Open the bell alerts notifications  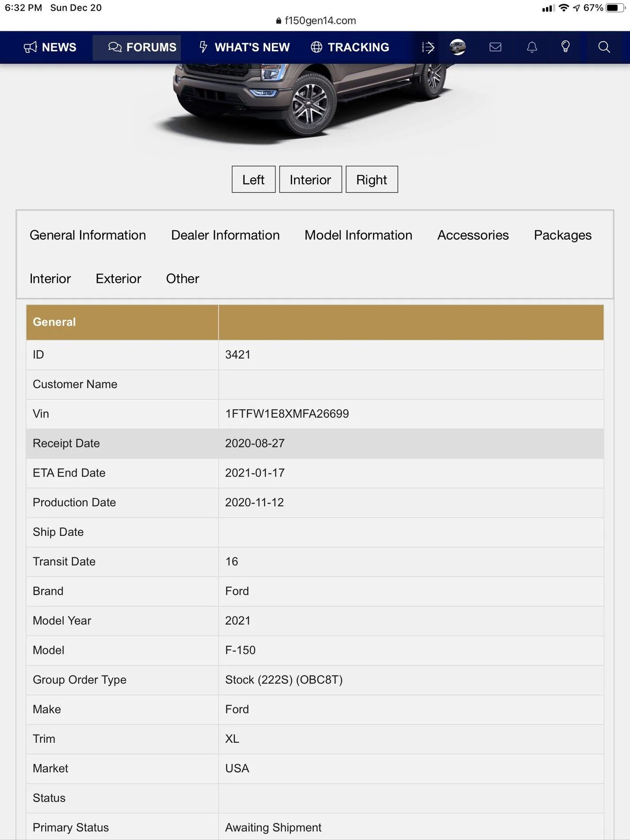[532, 47]
